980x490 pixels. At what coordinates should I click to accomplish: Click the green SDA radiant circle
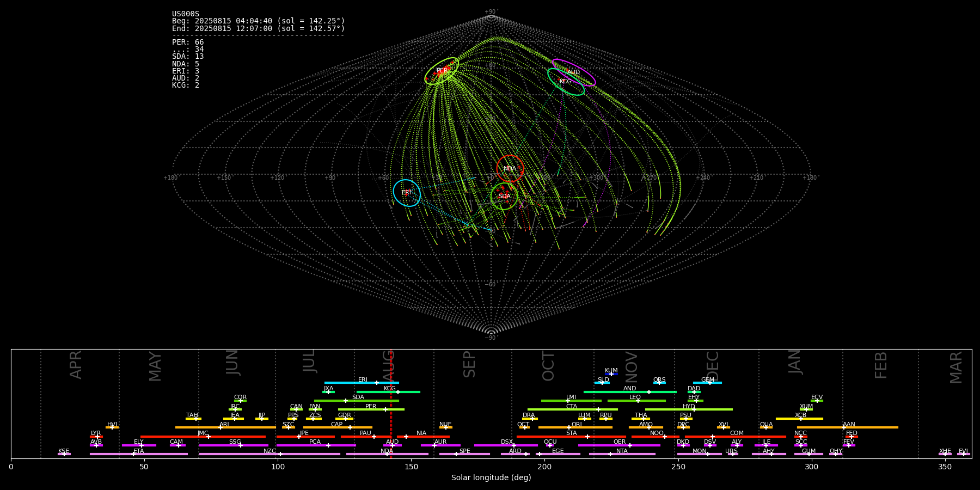pyautogui.click(x=504, y=196)
